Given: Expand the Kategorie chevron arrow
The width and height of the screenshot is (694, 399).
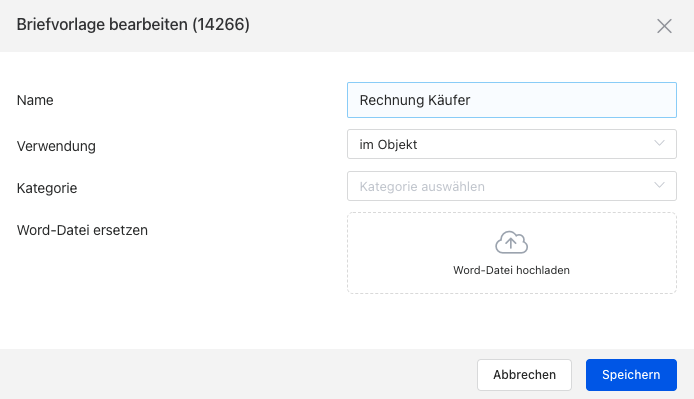Looking at the screenshot, I should click(x=659, y=185).
